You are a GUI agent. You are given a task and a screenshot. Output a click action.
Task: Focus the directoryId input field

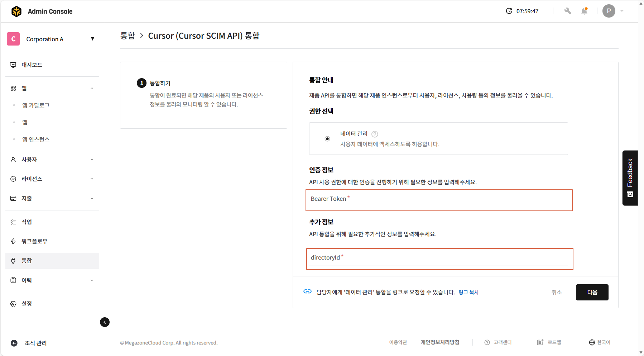tap(439, 258)
